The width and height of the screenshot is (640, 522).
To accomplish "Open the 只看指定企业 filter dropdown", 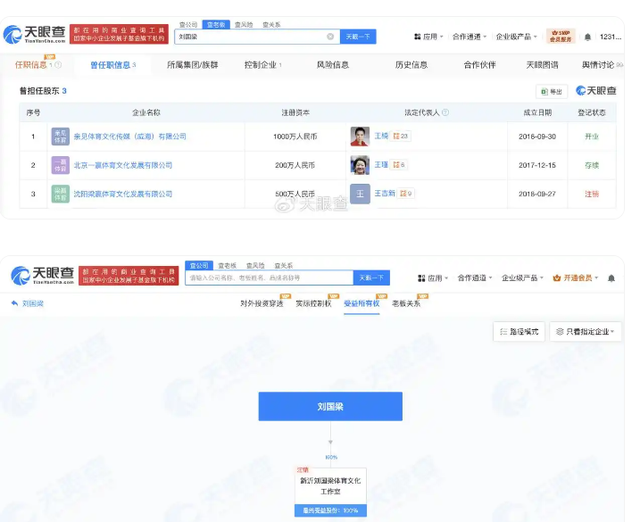I will point(585,331).
